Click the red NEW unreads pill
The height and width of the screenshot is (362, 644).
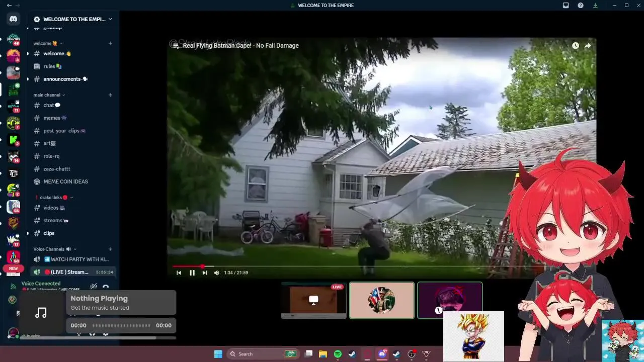[14, 268]
